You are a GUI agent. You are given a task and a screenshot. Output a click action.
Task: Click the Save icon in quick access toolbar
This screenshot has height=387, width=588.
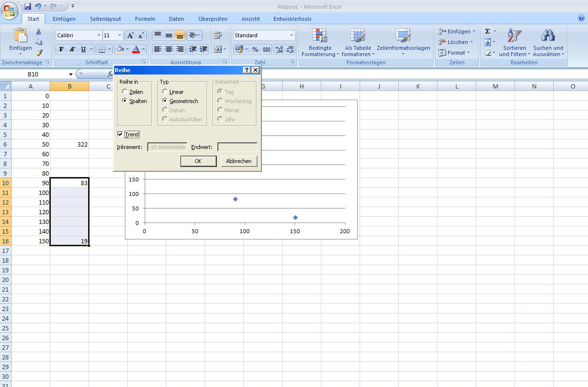tap(28, 6)
